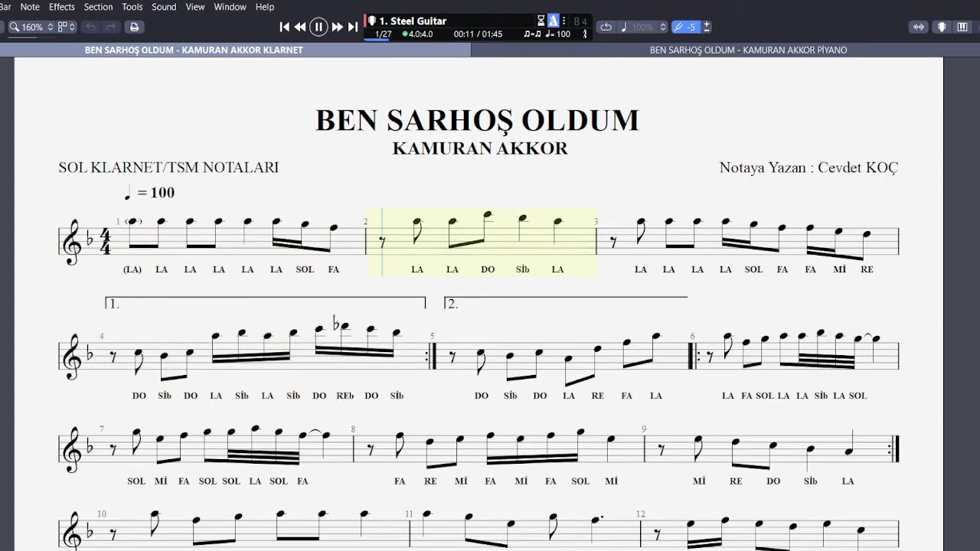Click the transpose plus/minus stepper
The height and width of the screenshot is (551, 980).
pos(707,27)
